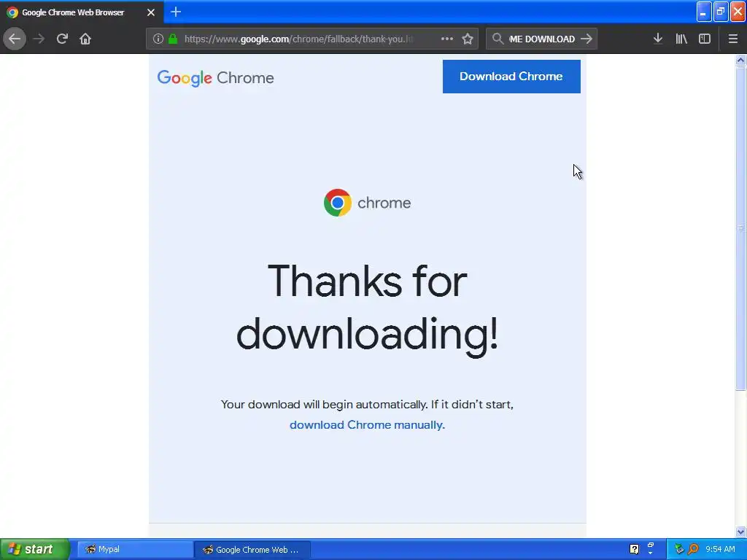Click the download Chrome manually link
This screenshot has height=560, width=747.
[x=367, y=425]
